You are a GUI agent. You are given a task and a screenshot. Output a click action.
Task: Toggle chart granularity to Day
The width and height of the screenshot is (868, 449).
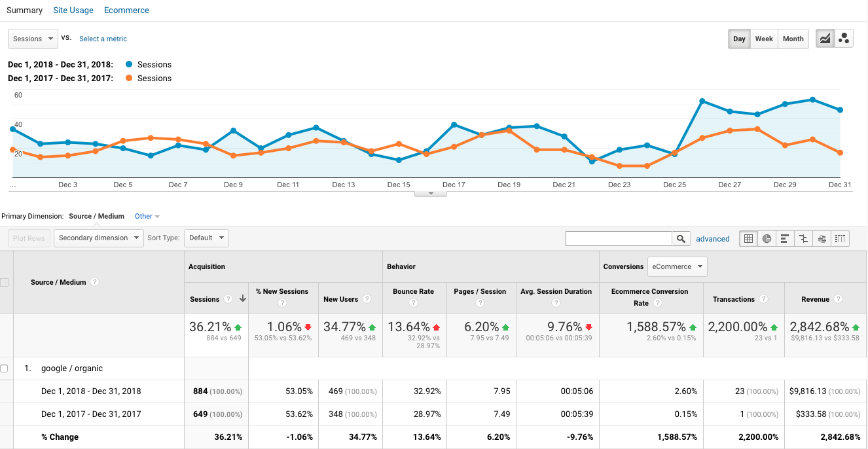point(739,39)
